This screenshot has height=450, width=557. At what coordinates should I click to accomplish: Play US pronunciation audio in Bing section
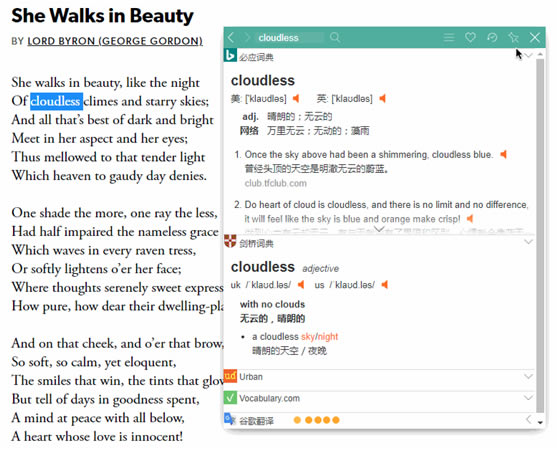point(296,98)
